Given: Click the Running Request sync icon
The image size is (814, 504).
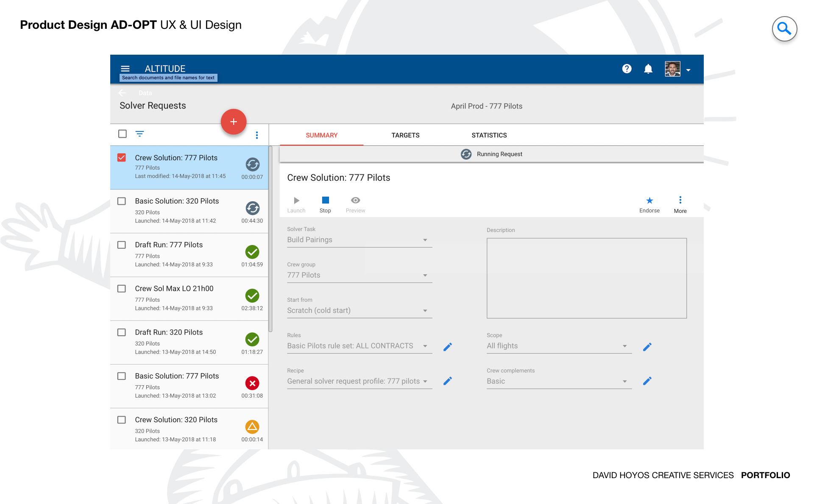Looking at the screenshot, I should click(466, 154).
